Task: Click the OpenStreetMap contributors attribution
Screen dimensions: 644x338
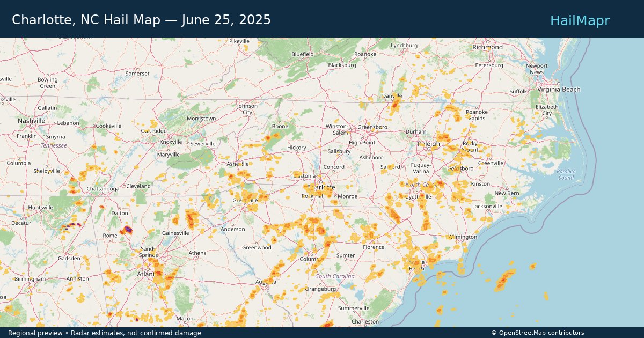Action: coord(537,333)
